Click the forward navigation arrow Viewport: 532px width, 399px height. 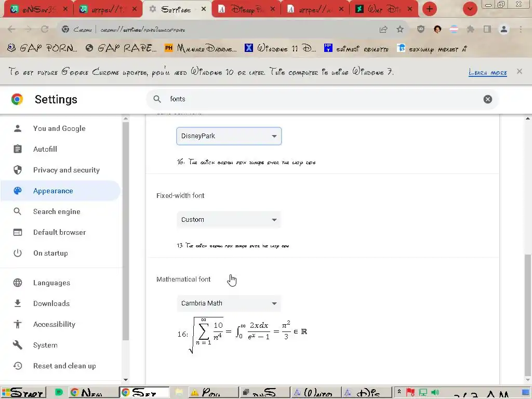click(28, 30)
